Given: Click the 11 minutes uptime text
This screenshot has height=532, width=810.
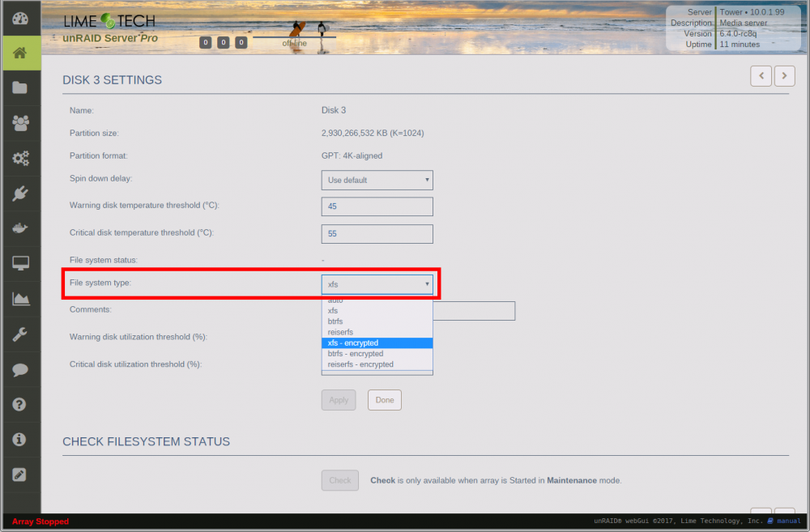Looking at the screenshot, I should coord(740,45).
